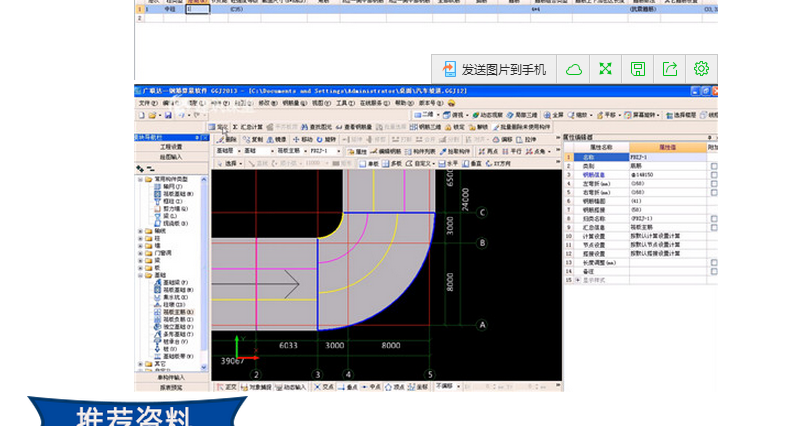Viewport: 791px width, 426px height.
Task: Collapse the 常用构件类型 tree folder
Action: click(141, 179)
